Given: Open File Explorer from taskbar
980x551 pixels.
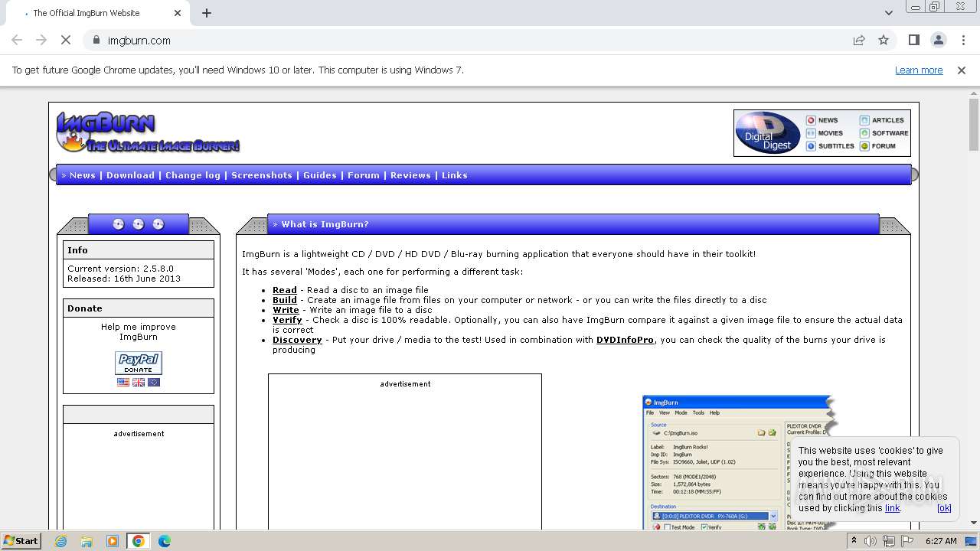Looking at the screenshot, I should (87, 541).
